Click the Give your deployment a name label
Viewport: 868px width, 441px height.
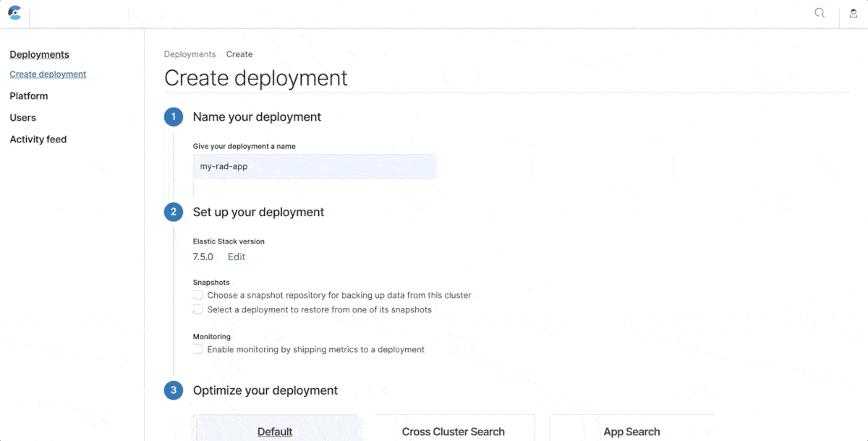pyautogui.click(x=244, y=146)
